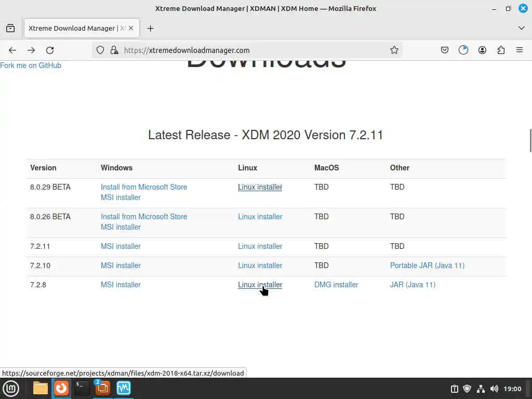Select the 'MacOS' column header text
The height and width of the screenshot is (399, 532).
pyautogui.click(x=326, y=168)
